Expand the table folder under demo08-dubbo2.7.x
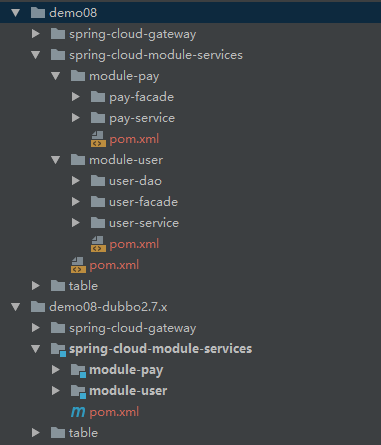Viewport: 381px width, 445px height. (36, 433)
